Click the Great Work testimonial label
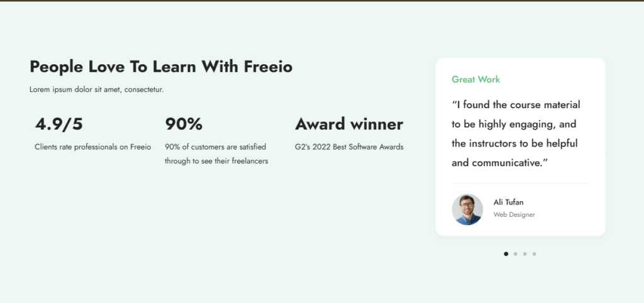The height and width of the screenshot is (303, 644). tap(475, 79)
